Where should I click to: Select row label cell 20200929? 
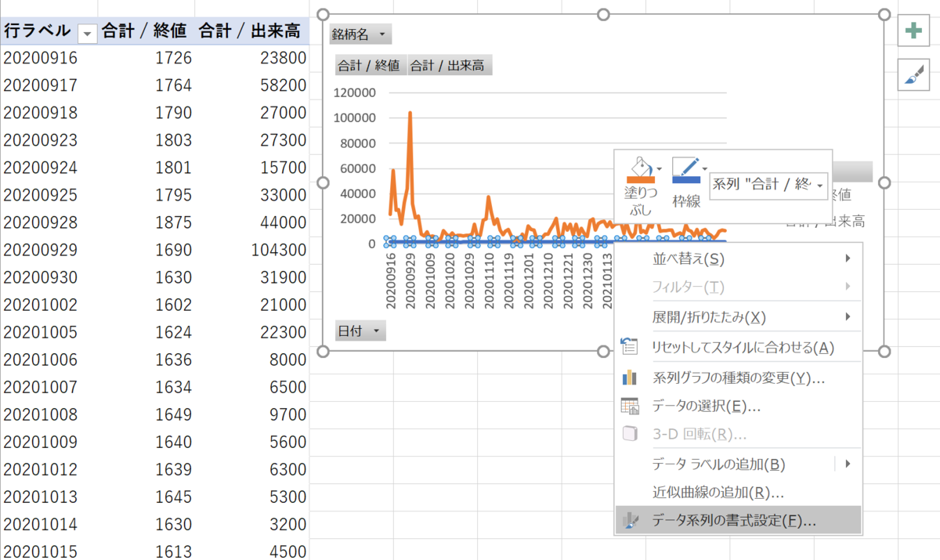pos(41,250)
